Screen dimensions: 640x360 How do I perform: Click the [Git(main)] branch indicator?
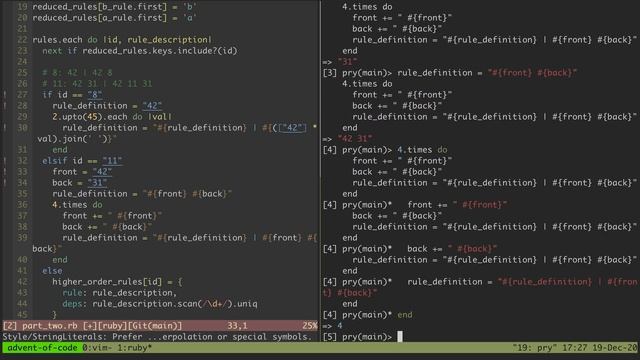point(155,326)
